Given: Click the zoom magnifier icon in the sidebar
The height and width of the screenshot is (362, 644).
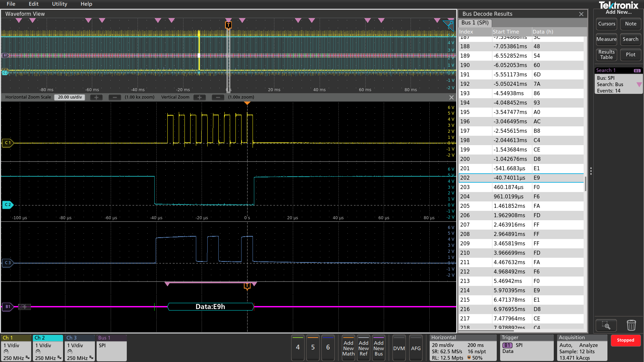Looking at the screenshot, I should 606,325.
